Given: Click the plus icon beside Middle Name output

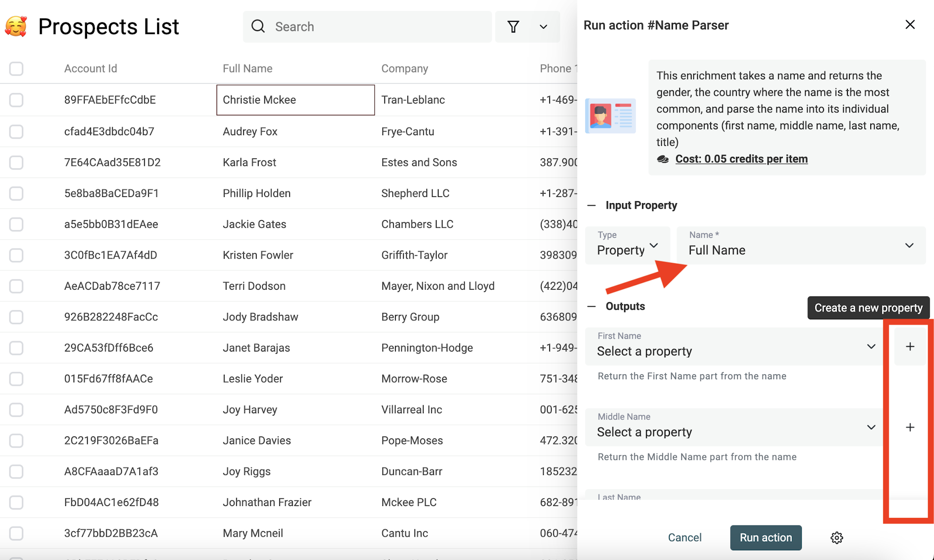Looking at the screenshot, I should pos(910,427).
